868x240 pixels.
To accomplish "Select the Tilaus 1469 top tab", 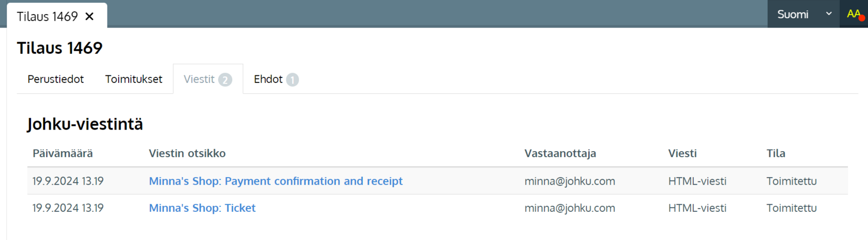I will (47, 17).
